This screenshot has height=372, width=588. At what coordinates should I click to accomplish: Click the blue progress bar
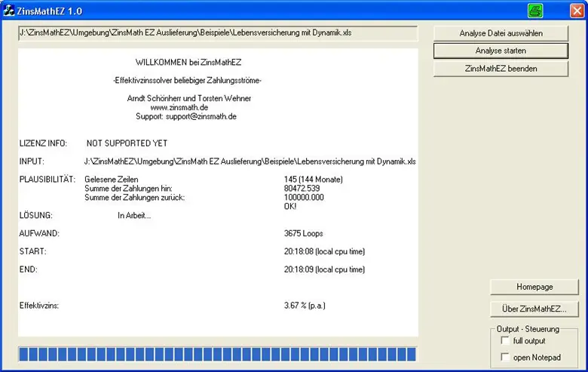point(218,355)
